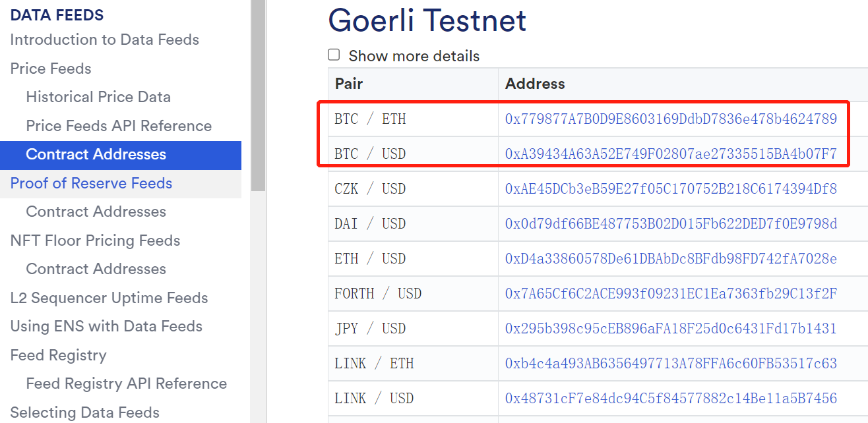The width and height of the screenshot is (868, 423).
Task: Click the DAI / USD pair cell
Action: coord(413,224)
